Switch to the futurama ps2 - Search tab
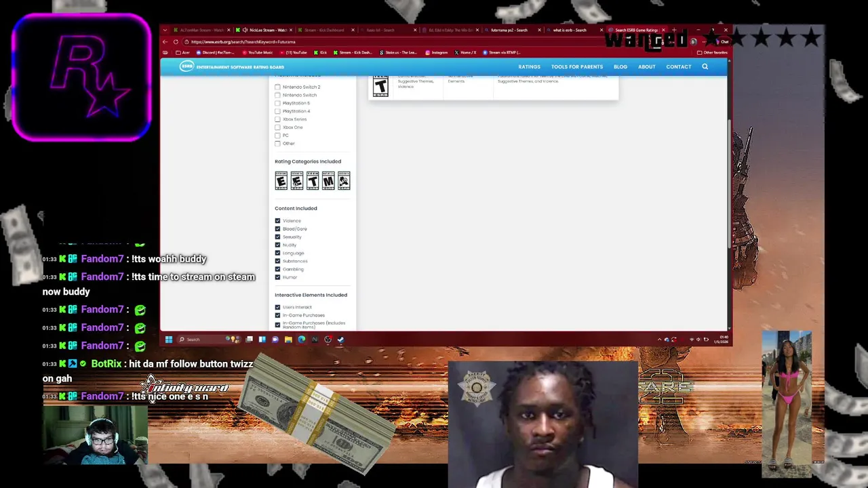 tap(511, 30)
